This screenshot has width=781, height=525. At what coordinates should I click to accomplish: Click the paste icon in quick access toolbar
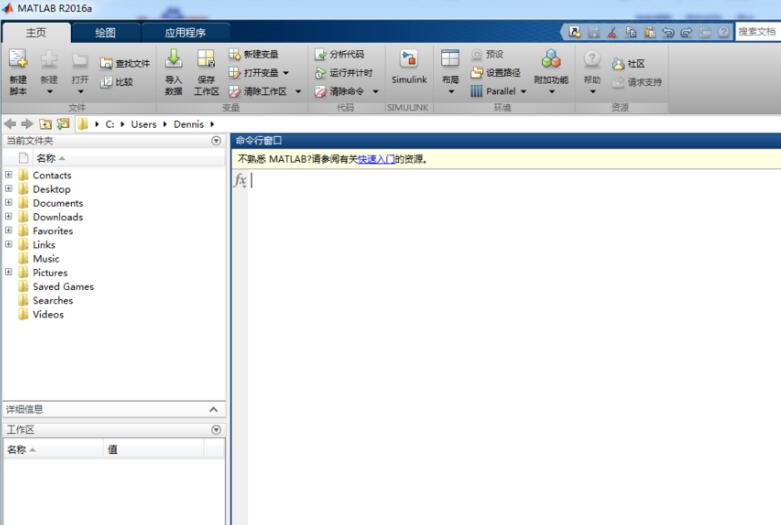pos(650,32)
